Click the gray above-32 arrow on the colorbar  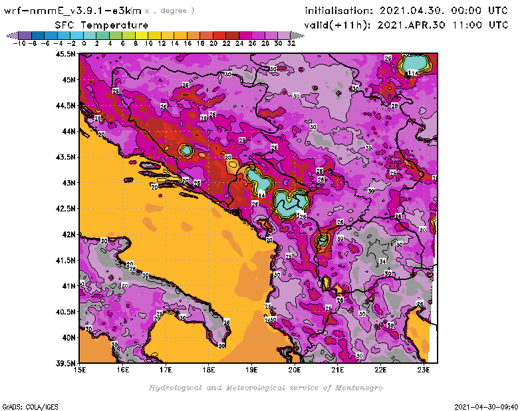click(297, 35)
